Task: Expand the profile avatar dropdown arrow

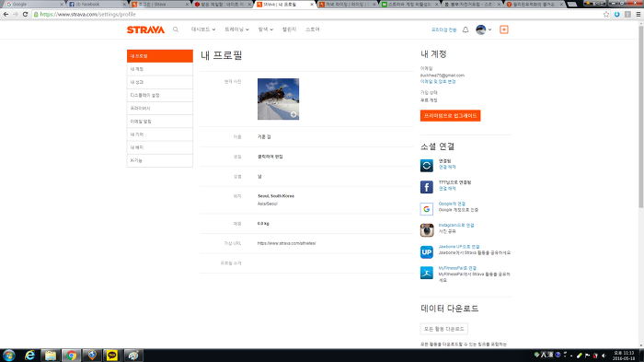Action: (489, 29)
